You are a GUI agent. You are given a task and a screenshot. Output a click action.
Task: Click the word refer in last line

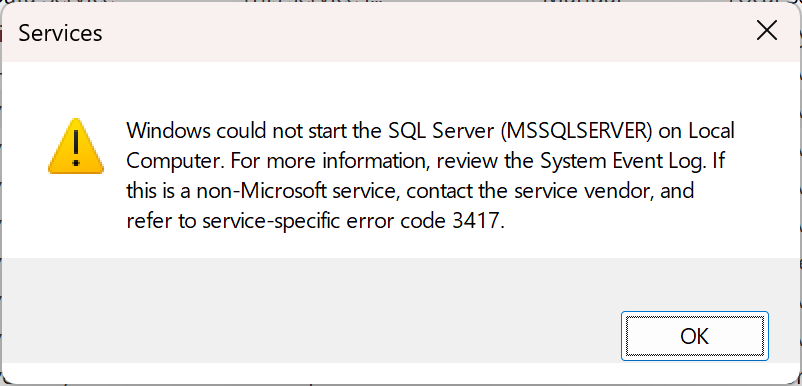click(147, 222)
